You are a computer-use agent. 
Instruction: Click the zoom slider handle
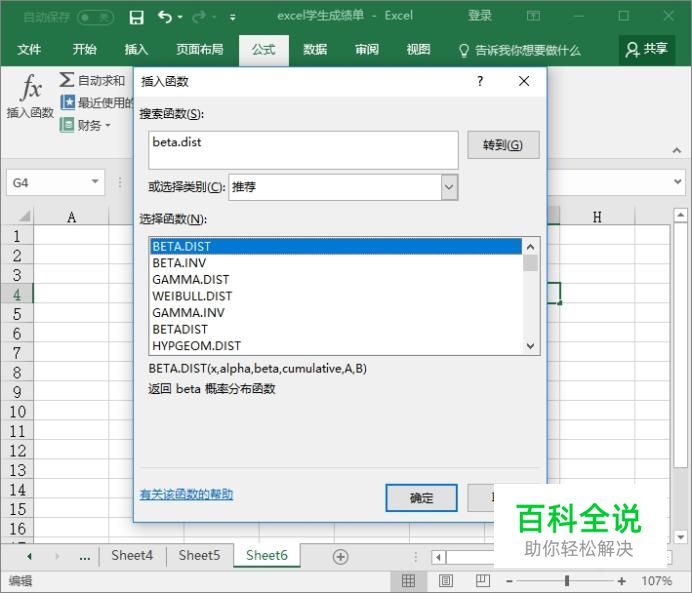coord(567,581)
